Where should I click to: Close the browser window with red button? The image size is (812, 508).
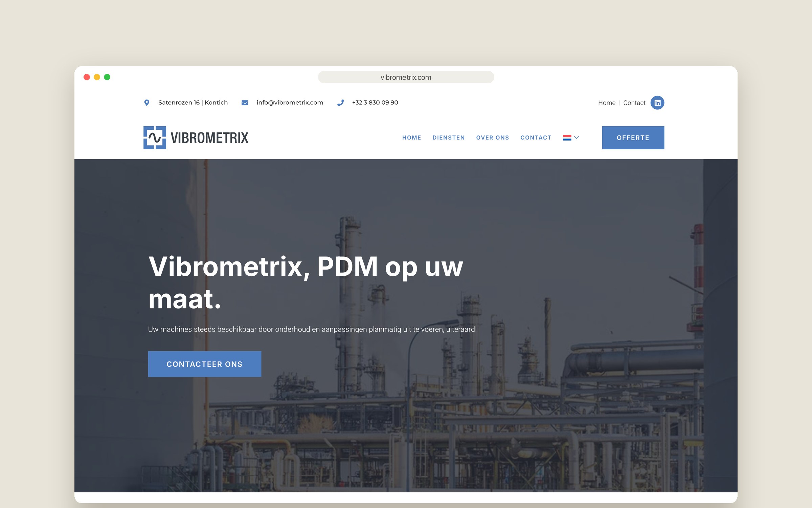87,77
